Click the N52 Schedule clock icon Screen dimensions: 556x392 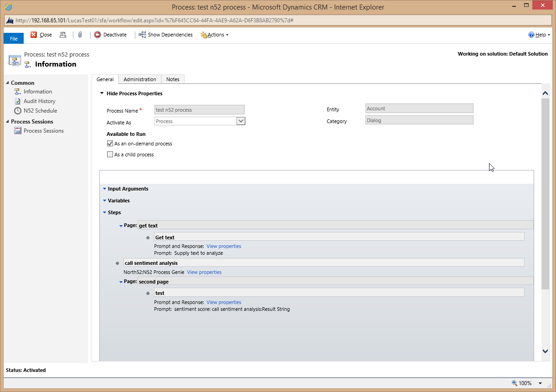[x=18, y=111]
